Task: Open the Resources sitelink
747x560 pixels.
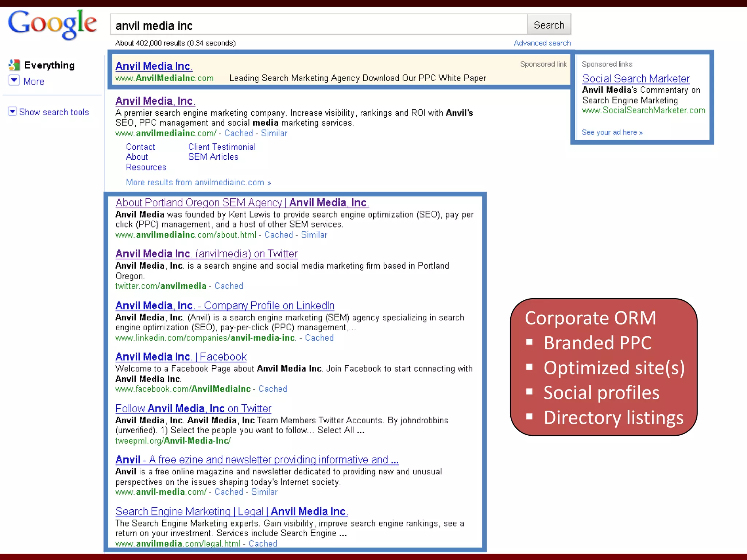Action: point(146,167)
